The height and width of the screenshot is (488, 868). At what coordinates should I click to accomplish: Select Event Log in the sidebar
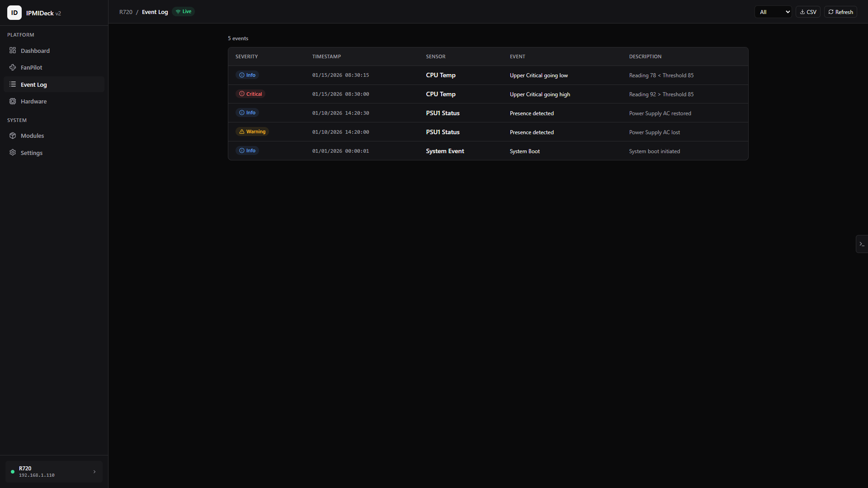[54, 84]
